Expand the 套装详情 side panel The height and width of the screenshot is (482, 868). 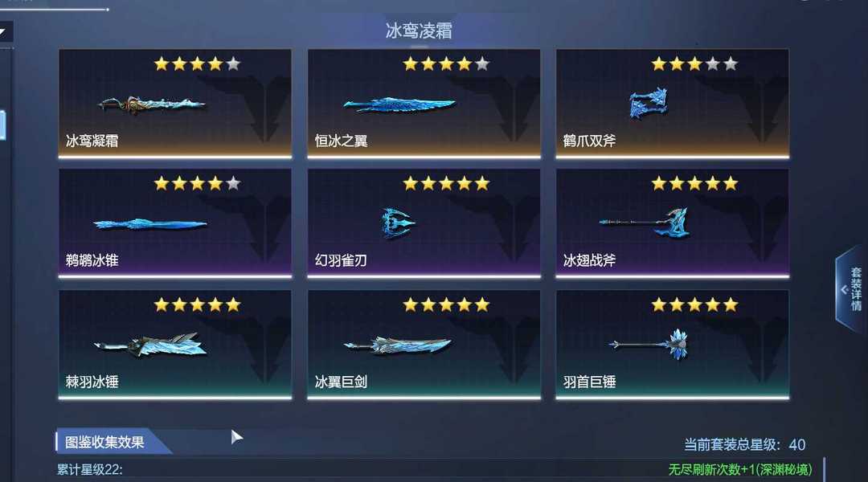coord(851,289)
